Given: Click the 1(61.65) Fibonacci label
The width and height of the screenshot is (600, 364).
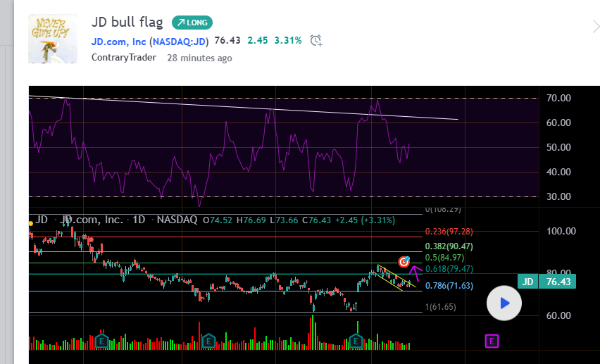Looking at the screenshot, I should [x=440, y=306].
